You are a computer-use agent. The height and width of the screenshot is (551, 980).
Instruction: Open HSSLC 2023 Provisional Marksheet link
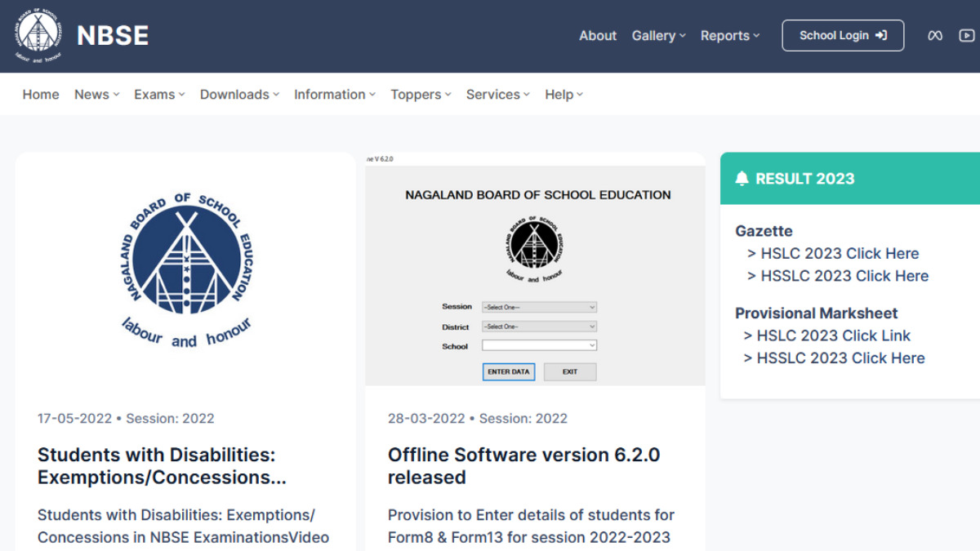[x=840, y=358]
